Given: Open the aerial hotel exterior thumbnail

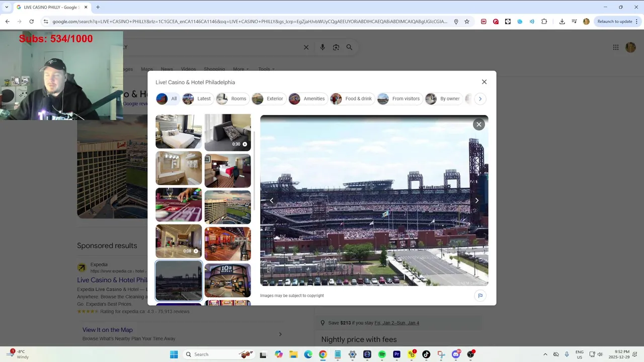Looking at the screenshot, I should (x=227, y=207).
